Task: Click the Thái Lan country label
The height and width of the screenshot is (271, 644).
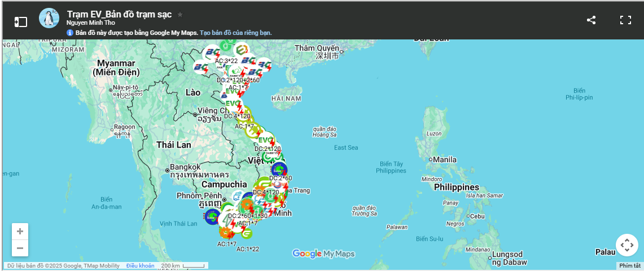Action: click(x=174, y=145)
